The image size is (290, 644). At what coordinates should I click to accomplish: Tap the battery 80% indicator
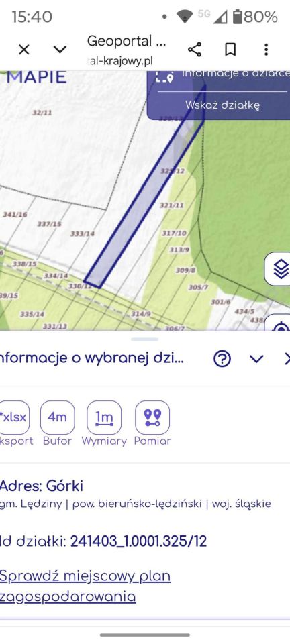click(255, 17)
